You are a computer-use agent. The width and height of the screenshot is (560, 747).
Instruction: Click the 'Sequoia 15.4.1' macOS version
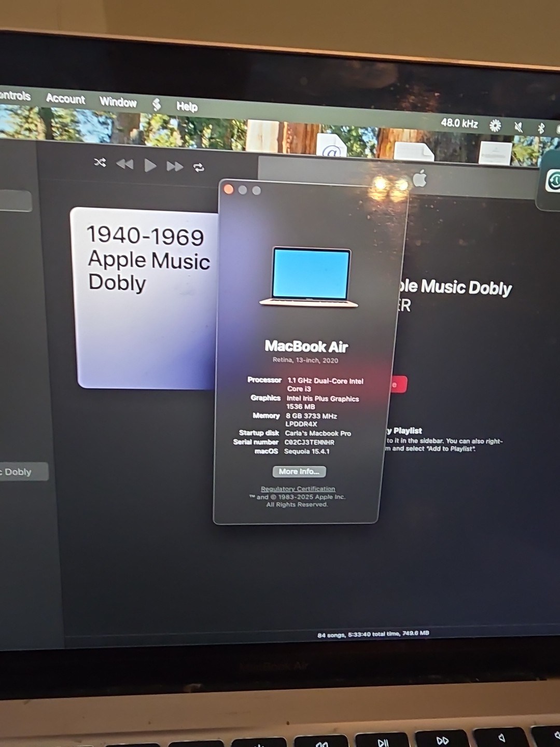coord(307,451)
